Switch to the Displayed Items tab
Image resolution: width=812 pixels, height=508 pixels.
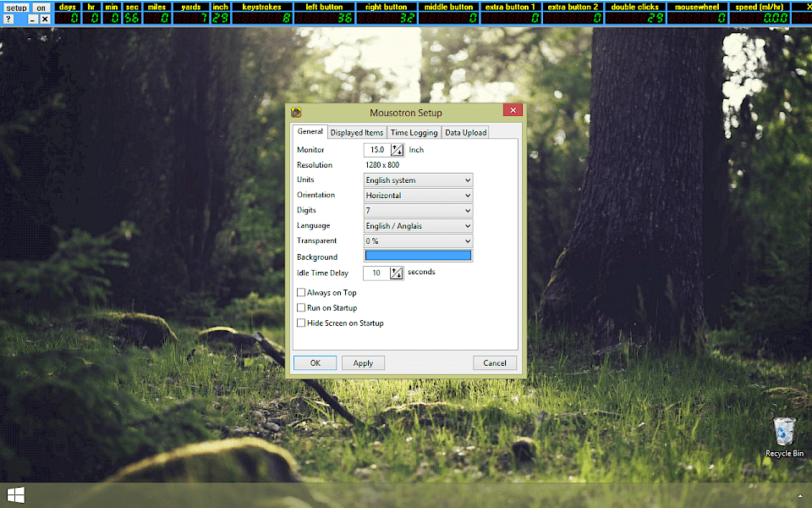click(357, 133)
